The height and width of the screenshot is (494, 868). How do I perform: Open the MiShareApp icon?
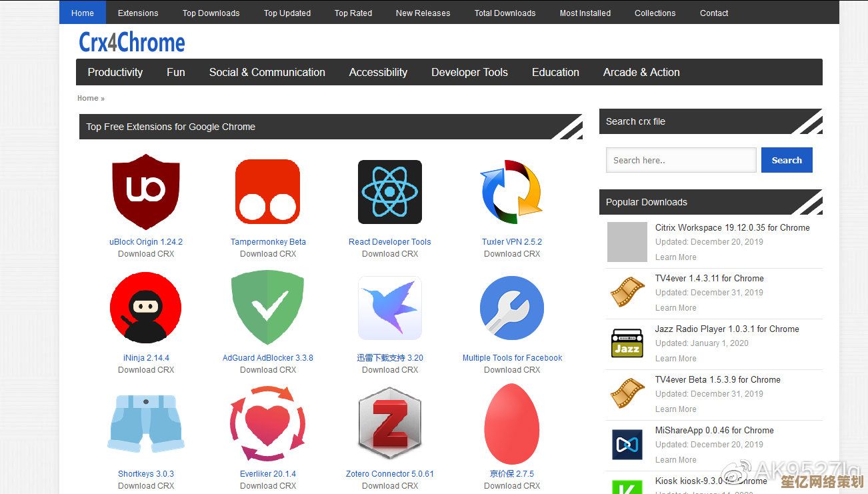coord(627,445)
